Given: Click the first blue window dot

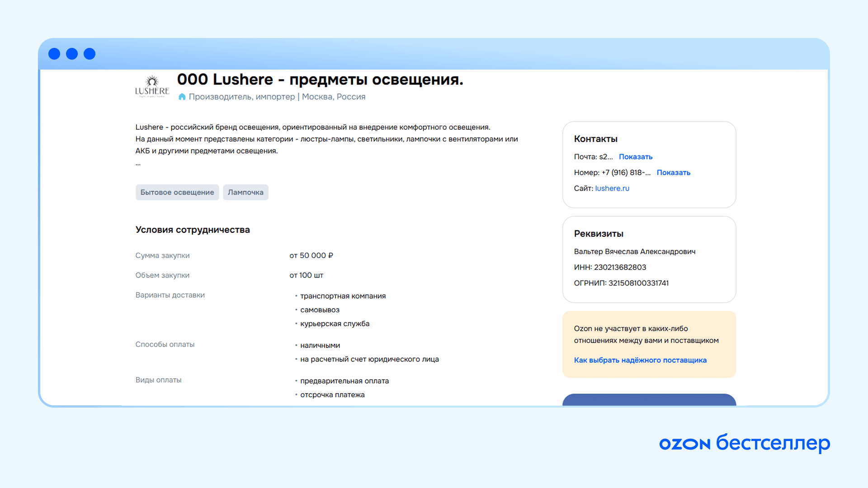Looking at the screenshot, I should [x=54, y=54].
